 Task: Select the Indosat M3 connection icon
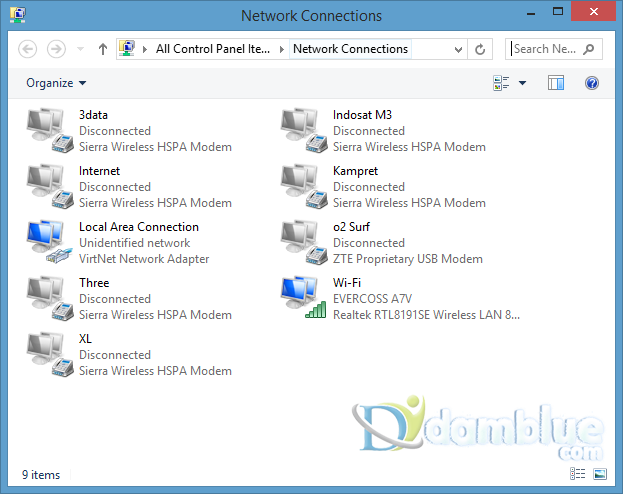pyautogui.click(x=304, y=130)
